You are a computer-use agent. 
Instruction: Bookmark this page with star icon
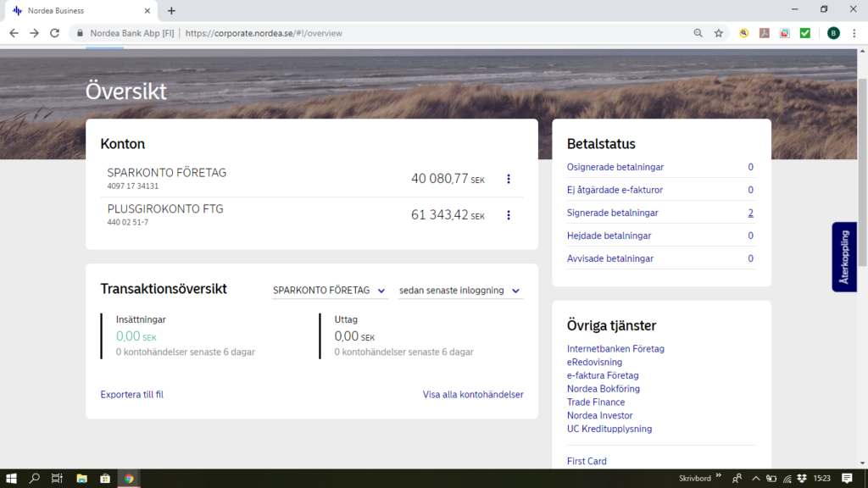pyautogui.click(x=719, y=33)
